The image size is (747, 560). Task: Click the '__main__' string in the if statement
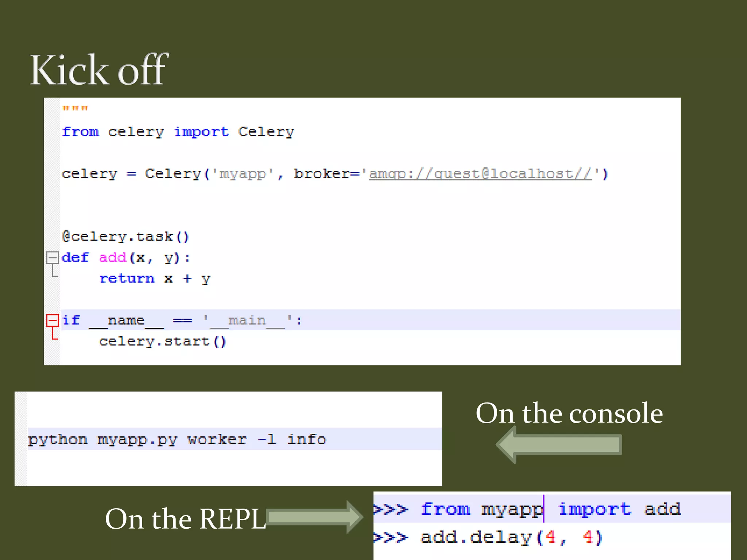(x=248, y=320)
